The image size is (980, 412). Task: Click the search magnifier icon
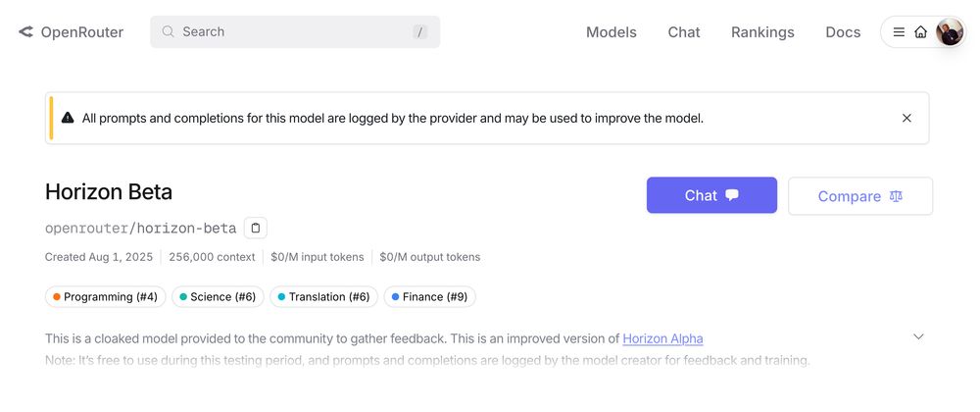pyautogui.click(x=168, y=31)
